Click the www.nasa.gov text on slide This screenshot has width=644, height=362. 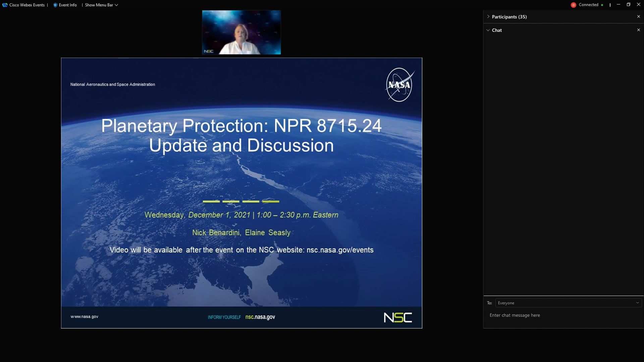pyautogui.click(x=84, y=316)
